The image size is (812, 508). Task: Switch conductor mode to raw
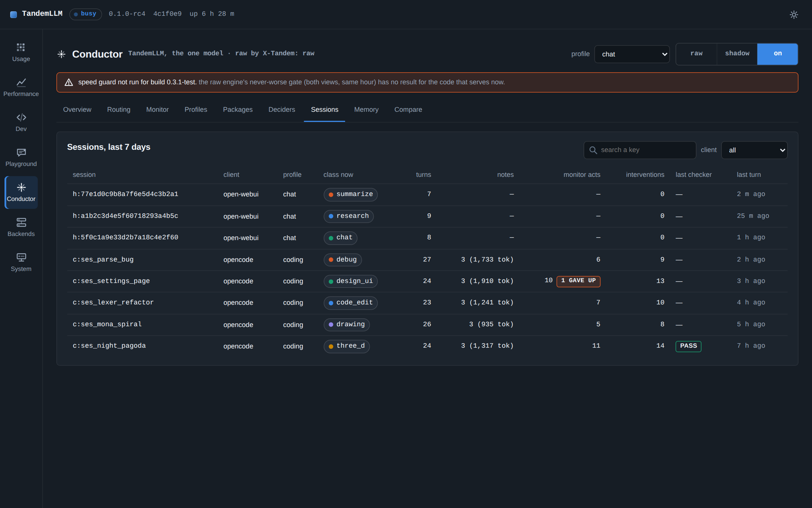tap(696, 54)
